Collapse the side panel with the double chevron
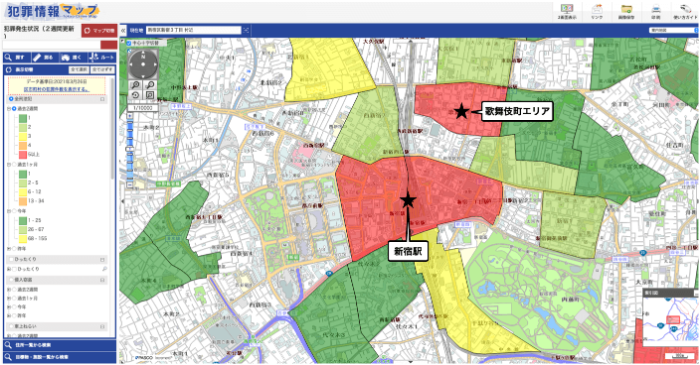 click(123, 30)
